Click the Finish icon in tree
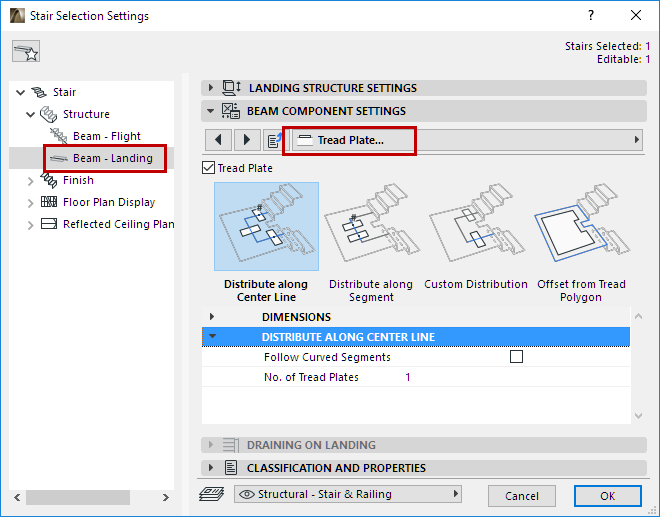Viewport: 660px width, 517px height. tap(49, 180)
